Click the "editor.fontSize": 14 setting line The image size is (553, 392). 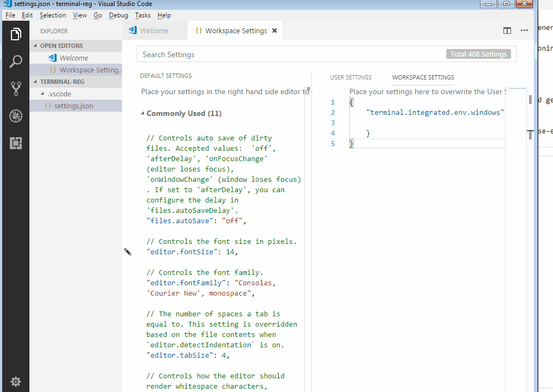(192, 252)
